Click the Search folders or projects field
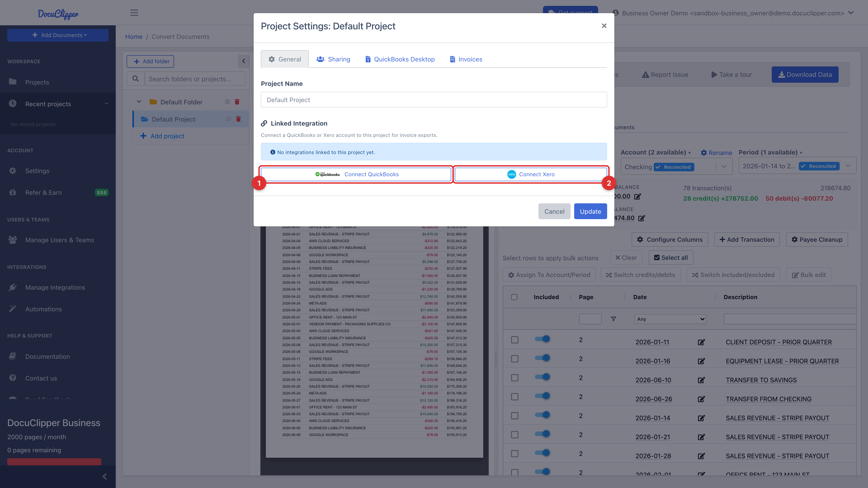 (195, 79)
